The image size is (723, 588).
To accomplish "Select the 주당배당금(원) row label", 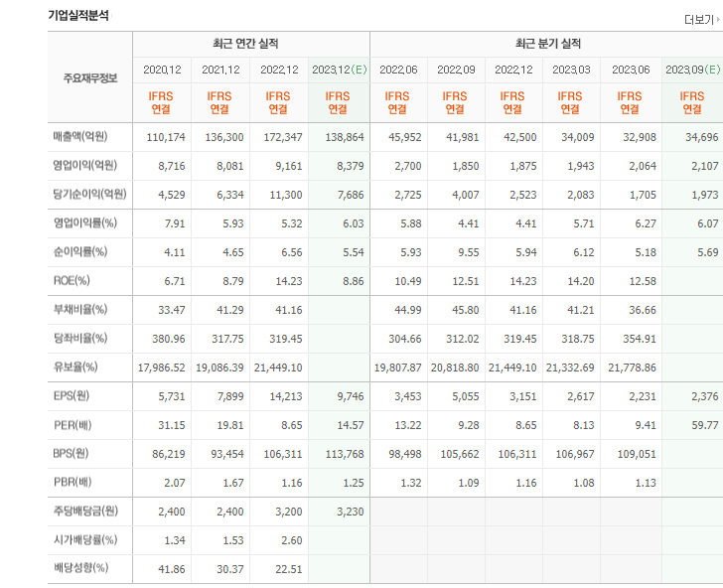I will point(85,511).
